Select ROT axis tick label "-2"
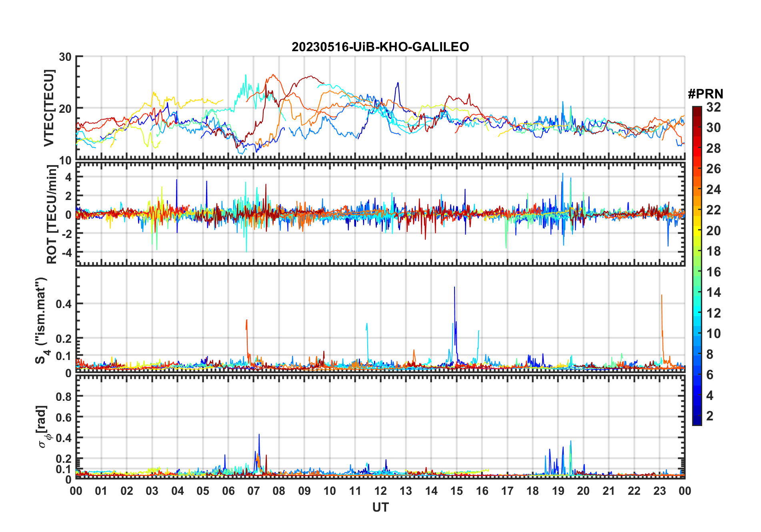 tap(66, 234)
